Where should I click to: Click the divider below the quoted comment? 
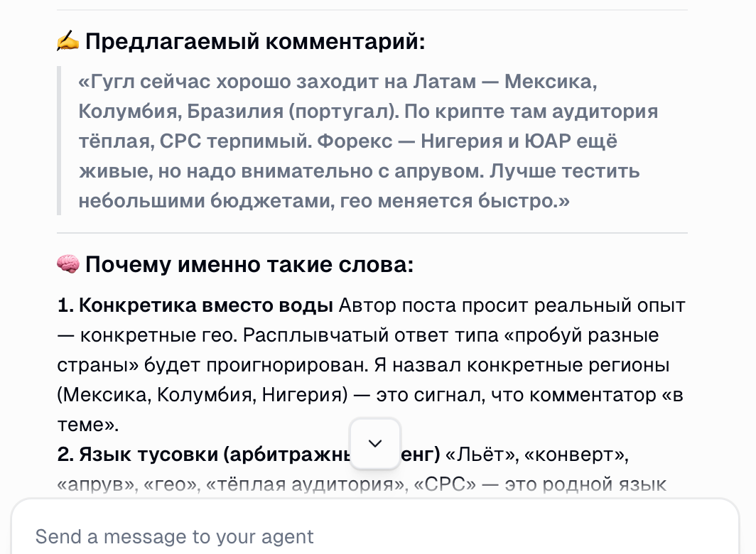372,232
